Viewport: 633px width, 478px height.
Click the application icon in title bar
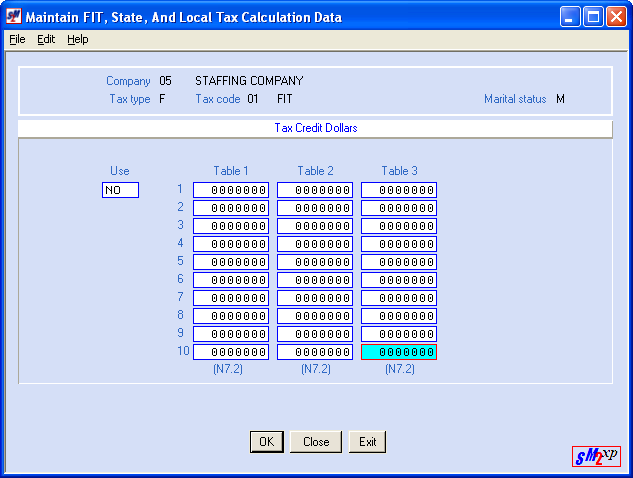pyautogui.click(x=14, y=17)
